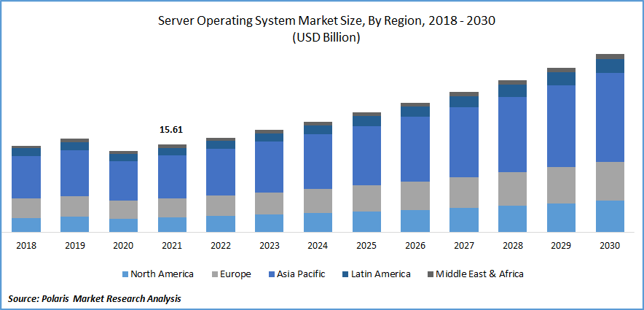Click the 2018 axis label
Viewport: 644px width, 310px height.
(x=26, y=246)
